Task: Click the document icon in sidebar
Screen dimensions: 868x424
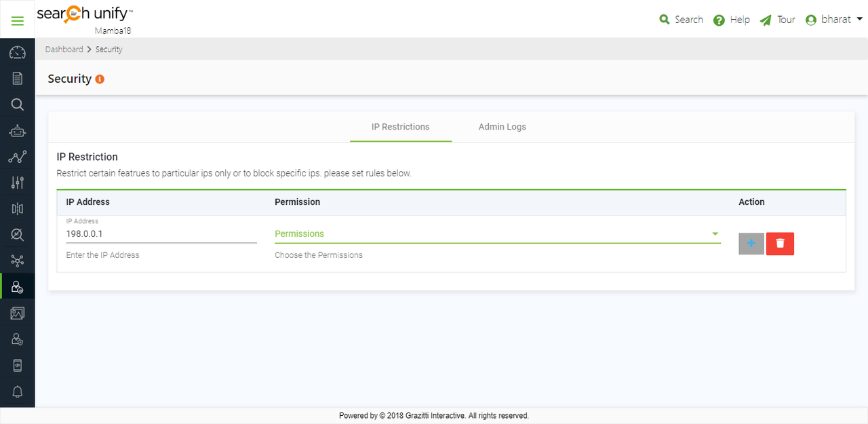Action: click(x=18, y=79)
